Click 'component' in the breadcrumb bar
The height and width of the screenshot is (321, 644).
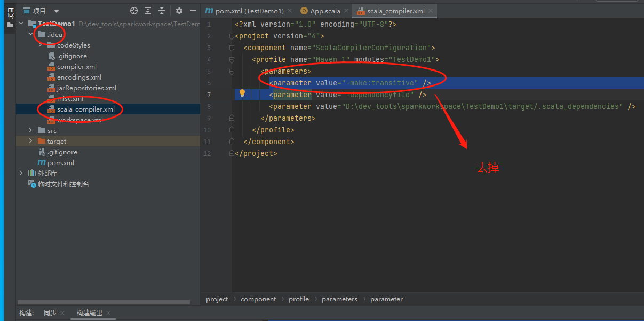pyautogui.click(x=258, y=299)
